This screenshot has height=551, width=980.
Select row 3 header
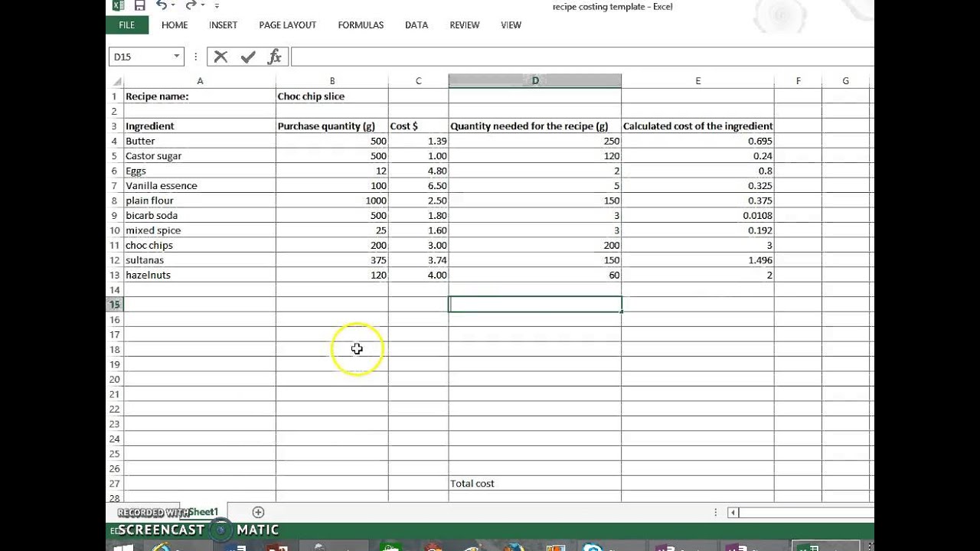115,126
